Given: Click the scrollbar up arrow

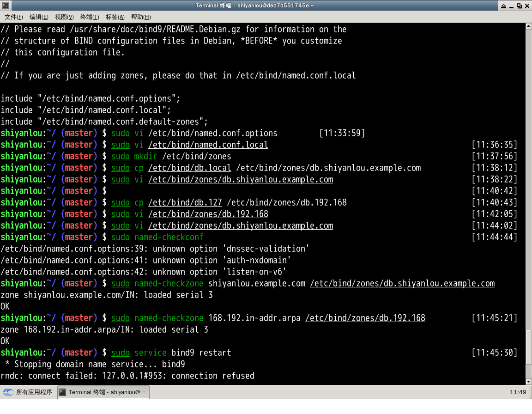Looking at the screenshot, I should [x=528, y=27].
